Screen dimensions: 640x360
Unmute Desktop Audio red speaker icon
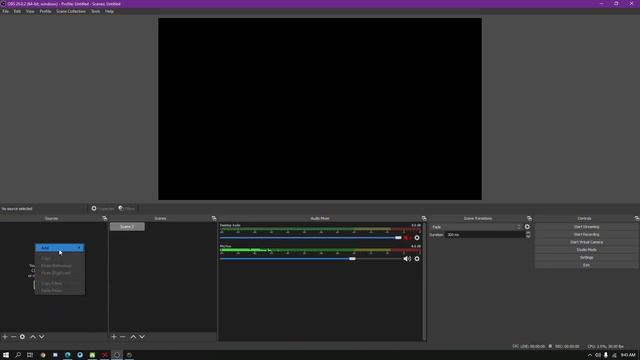[407, 238]
